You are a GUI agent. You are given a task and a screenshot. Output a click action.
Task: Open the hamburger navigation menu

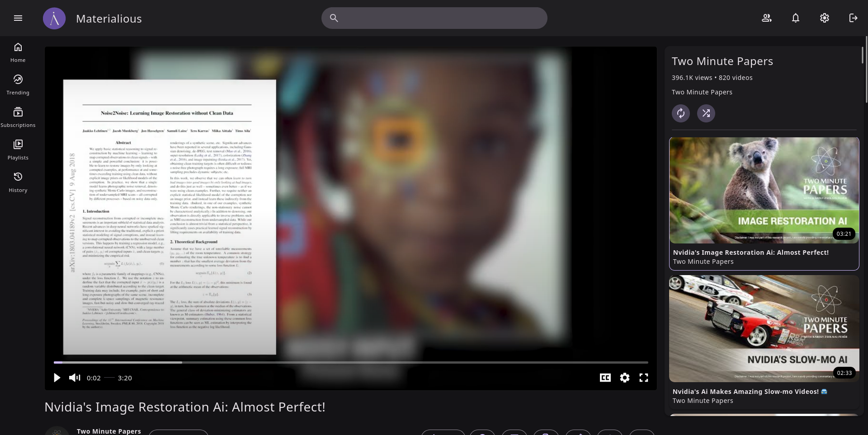(18, 18)
